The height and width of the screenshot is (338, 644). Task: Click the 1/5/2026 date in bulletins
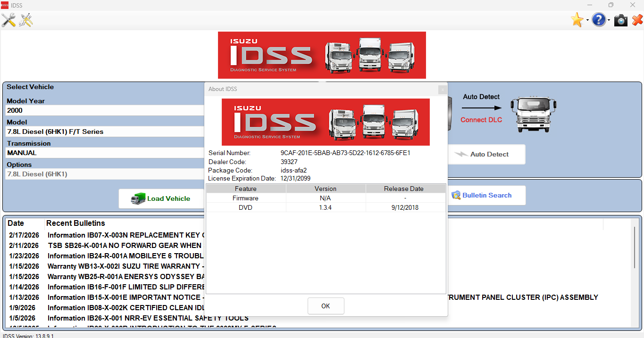point(22,318)
